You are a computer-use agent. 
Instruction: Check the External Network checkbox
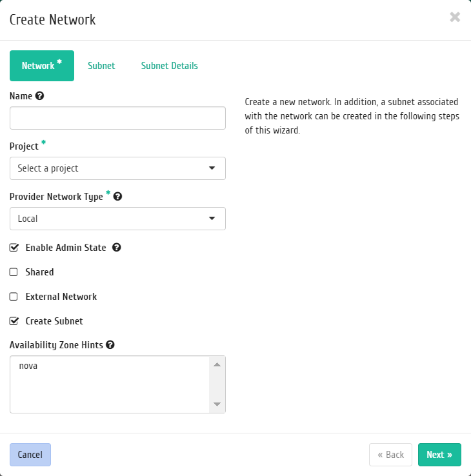[x=14, y=297]
